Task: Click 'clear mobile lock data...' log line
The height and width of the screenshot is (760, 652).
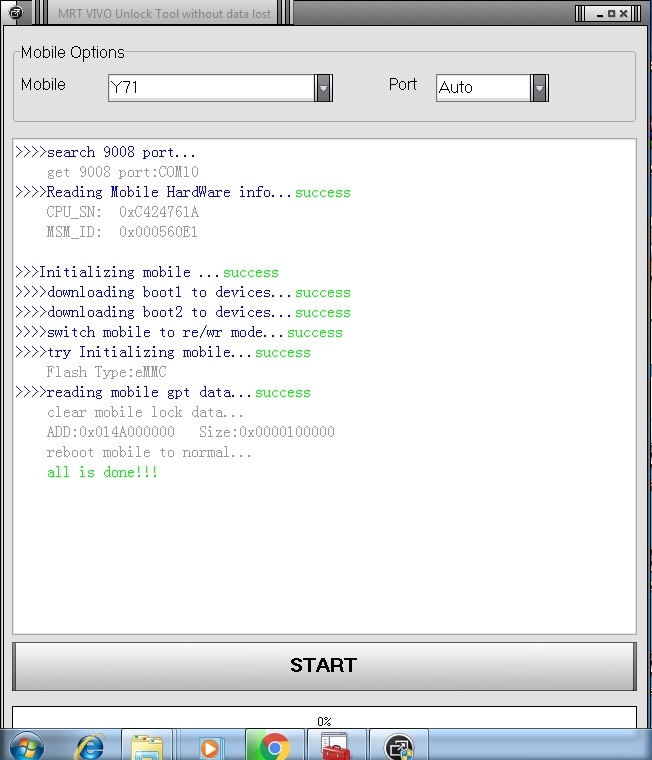Action: (145, 412)
